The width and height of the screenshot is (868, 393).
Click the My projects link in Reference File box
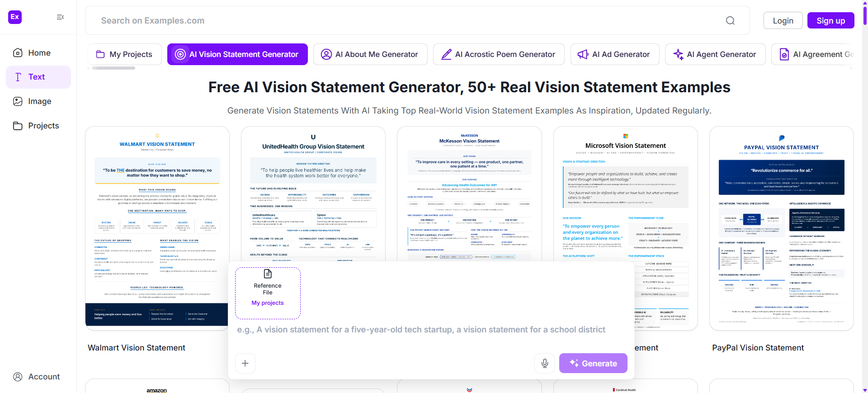click(x=268, y=303)
